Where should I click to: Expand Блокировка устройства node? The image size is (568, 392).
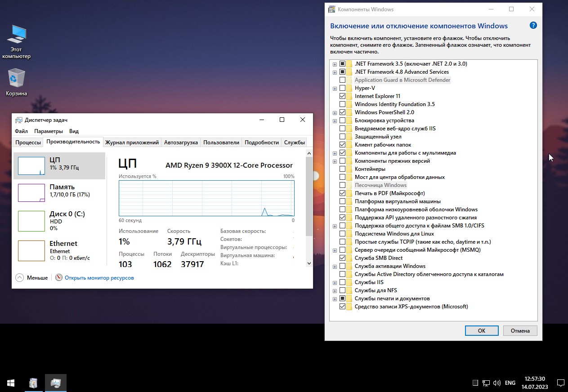click(x=335, y=120)
